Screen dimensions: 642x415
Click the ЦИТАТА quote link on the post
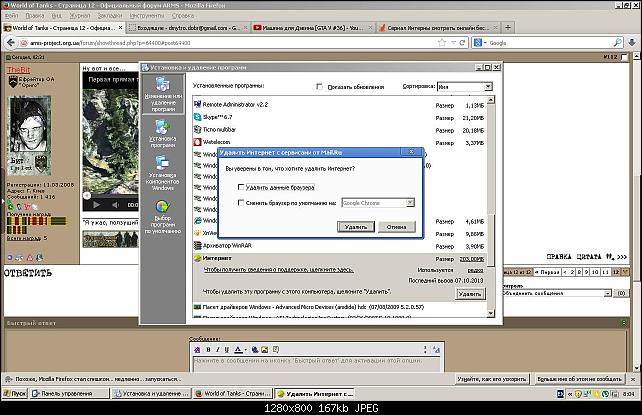[589, 257]
